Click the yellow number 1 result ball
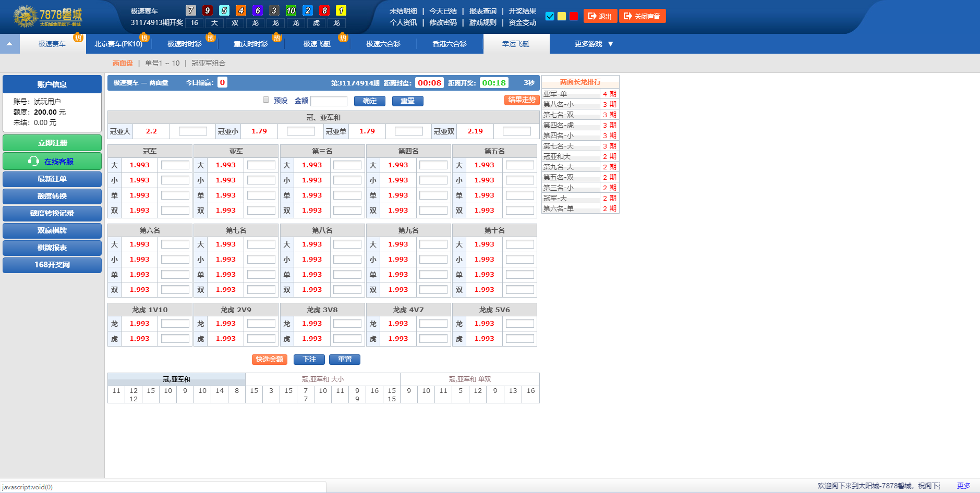The height and width of the screenshot is (493, 980). (341, 10)
